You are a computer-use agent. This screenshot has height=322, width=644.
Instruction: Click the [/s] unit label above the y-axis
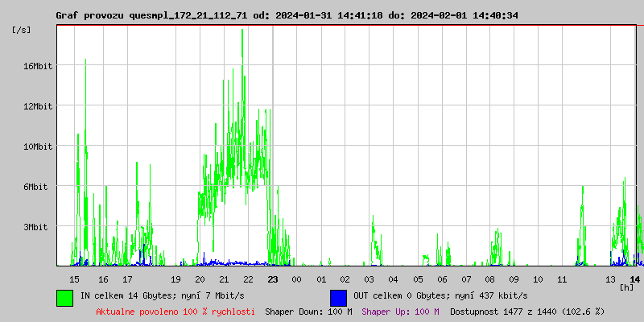pos(21,29)
